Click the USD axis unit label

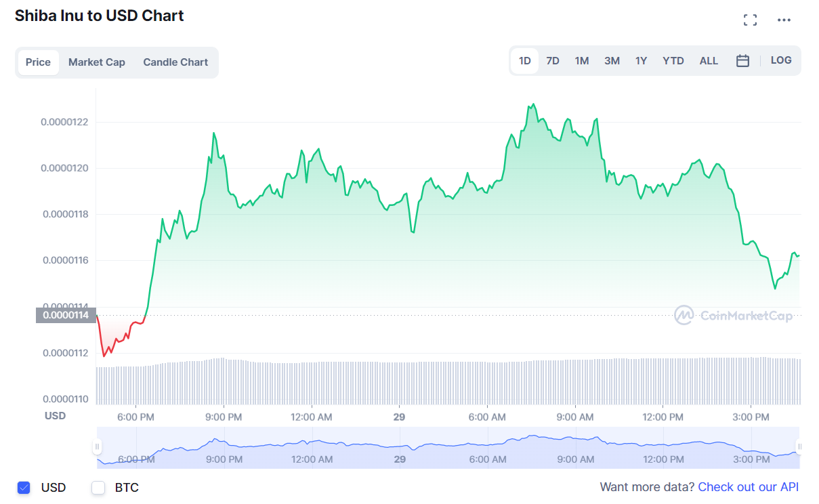[55, 415]
